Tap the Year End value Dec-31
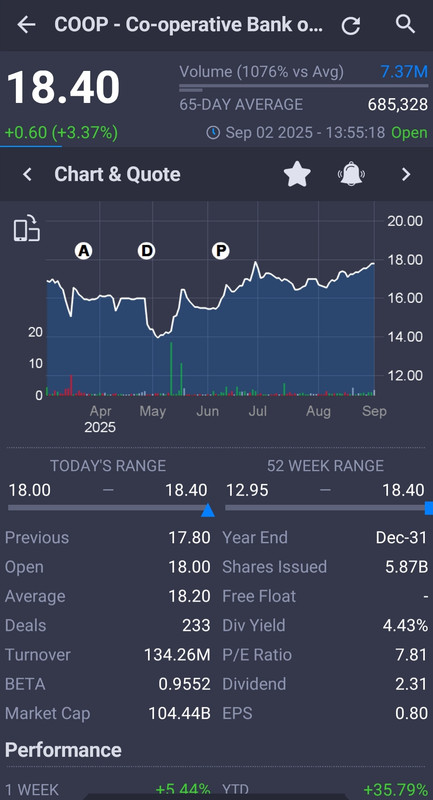Screen dimensions: 433x800 click(x=401, y=537)
